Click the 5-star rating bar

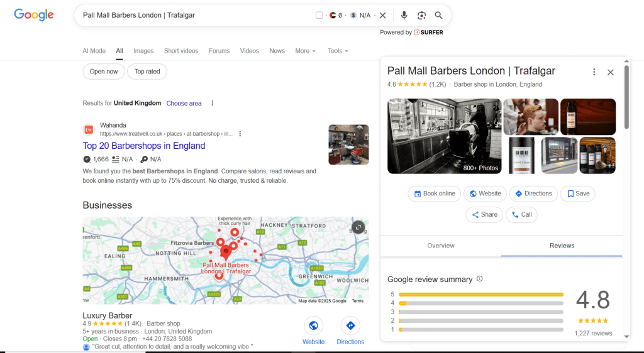click(481, 295)
